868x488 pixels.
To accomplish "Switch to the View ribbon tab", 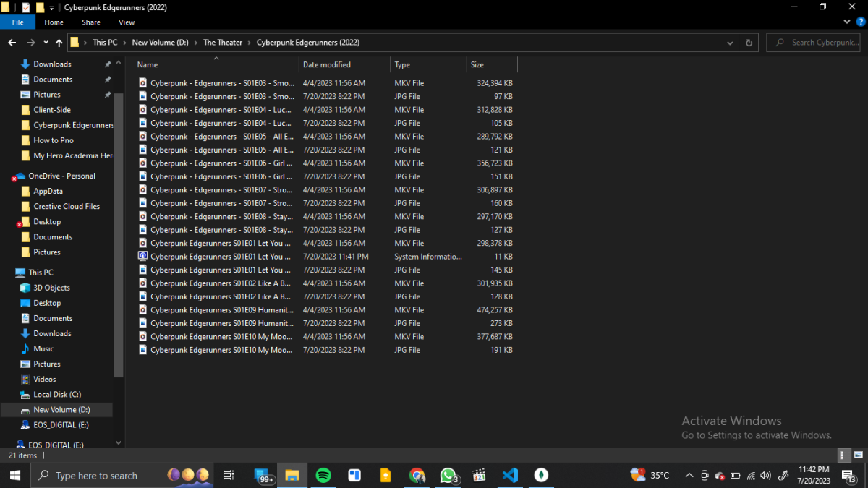I will 127,22.
